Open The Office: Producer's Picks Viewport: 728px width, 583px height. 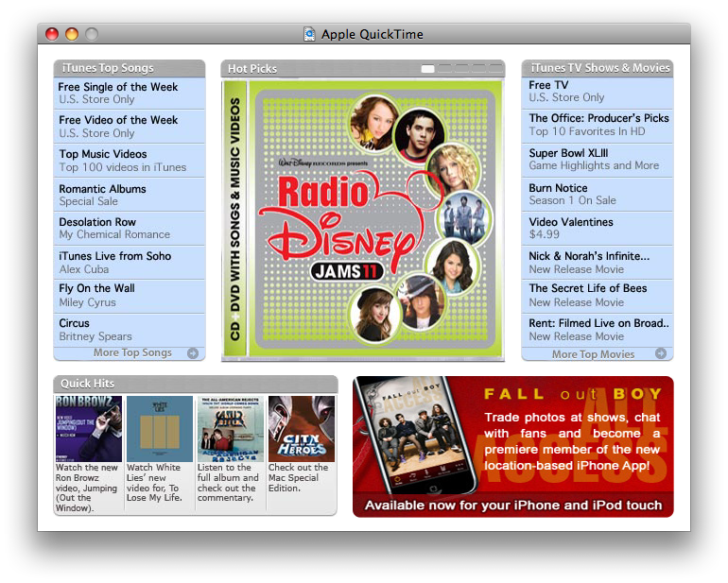pos(598,127)
